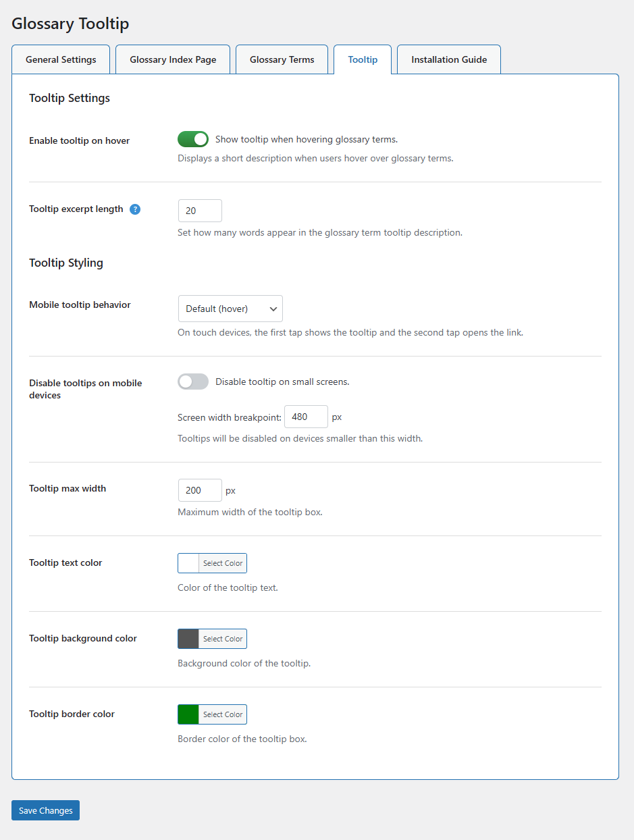Enable Disable tooltip on small screens toggle
This screenshot has height=840, width=634.
pos(193,382)
